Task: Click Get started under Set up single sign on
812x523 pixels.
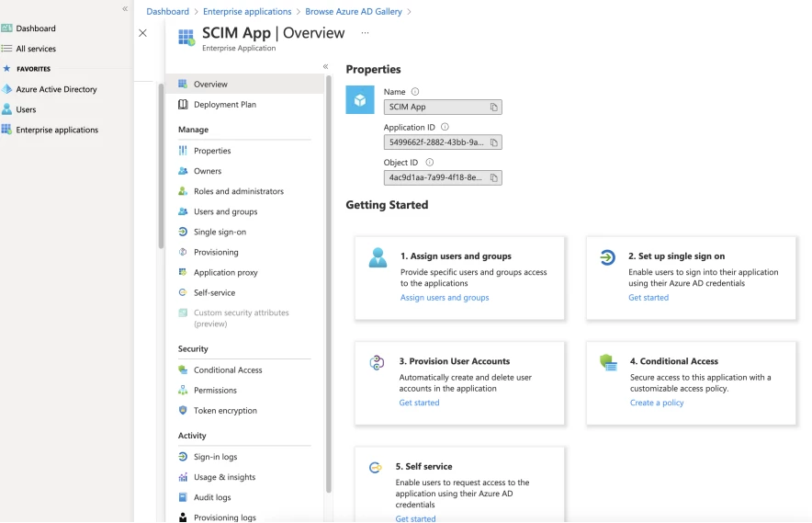Action: pos(648,298)
